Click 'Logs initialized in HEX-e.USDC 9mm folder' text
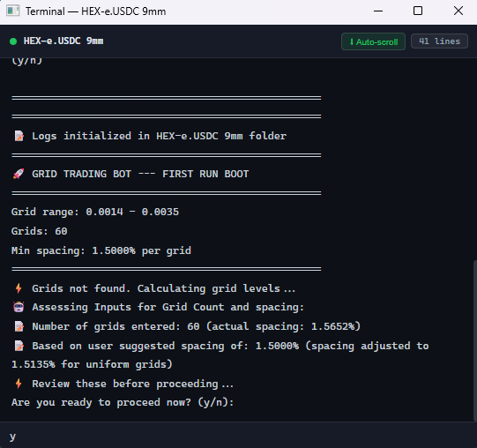The height and width of the screenshot is (448, 477). coord(159,136)
